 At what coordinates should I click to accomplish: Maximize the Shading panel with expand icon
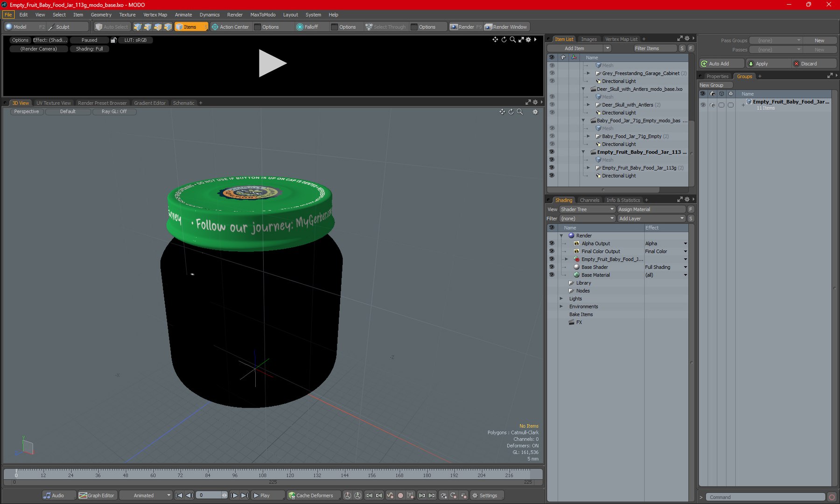pos(680,200)
